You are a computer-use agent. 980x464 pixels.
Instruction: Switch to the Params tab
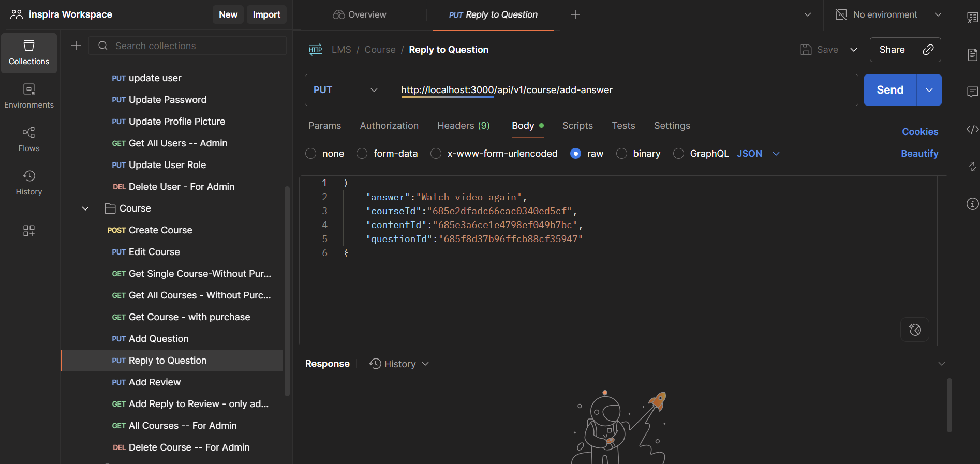(325, 126)
